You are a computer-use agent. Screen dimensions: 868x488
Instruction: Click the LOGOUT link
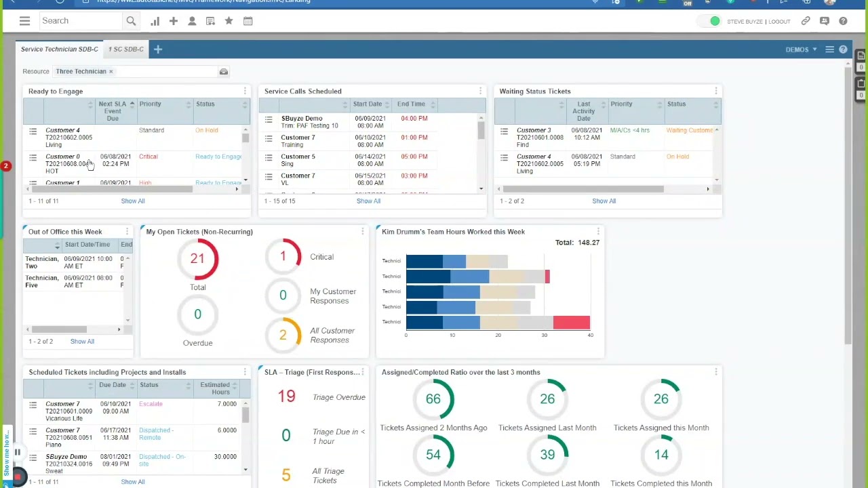[780, 22]
